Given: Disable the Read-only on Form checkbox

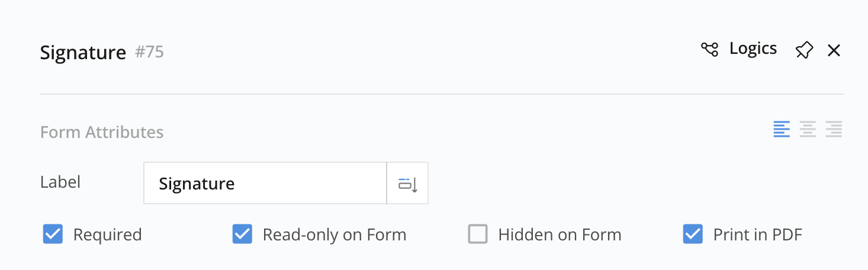Looking at the screenshot, I should tap(242, 234).
